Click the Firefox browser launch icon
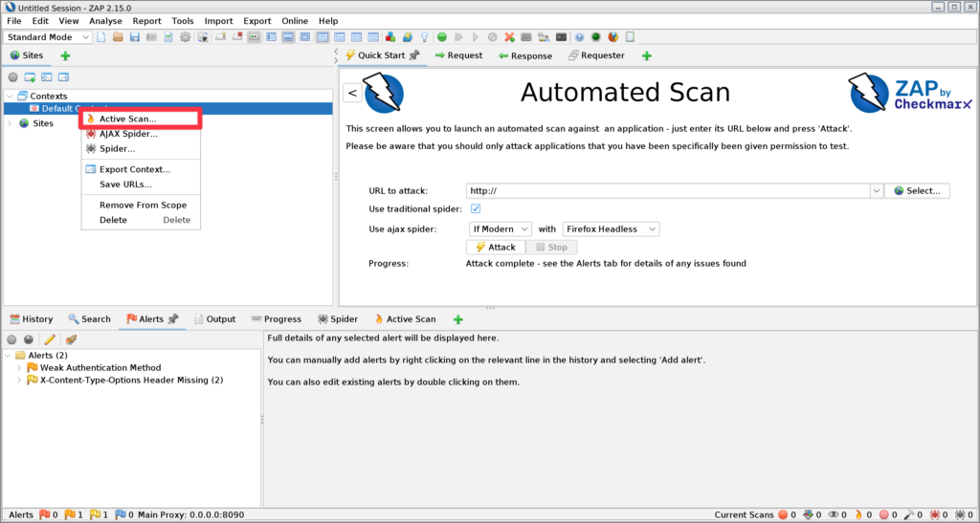 [613, 37]
